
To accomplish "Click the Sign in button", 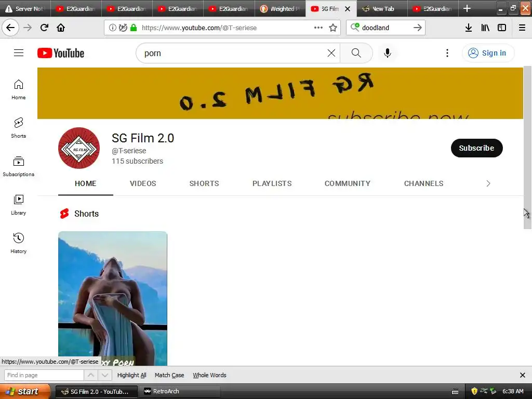I will click(x=488, y=53).
